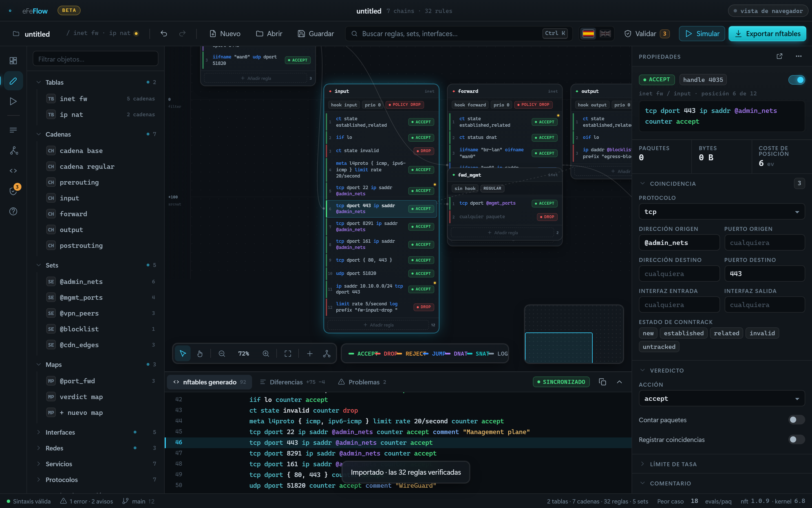This screenshot has height=508, width=812.
Task: Zoom out the canvas
Action: [x=222, y=353]
